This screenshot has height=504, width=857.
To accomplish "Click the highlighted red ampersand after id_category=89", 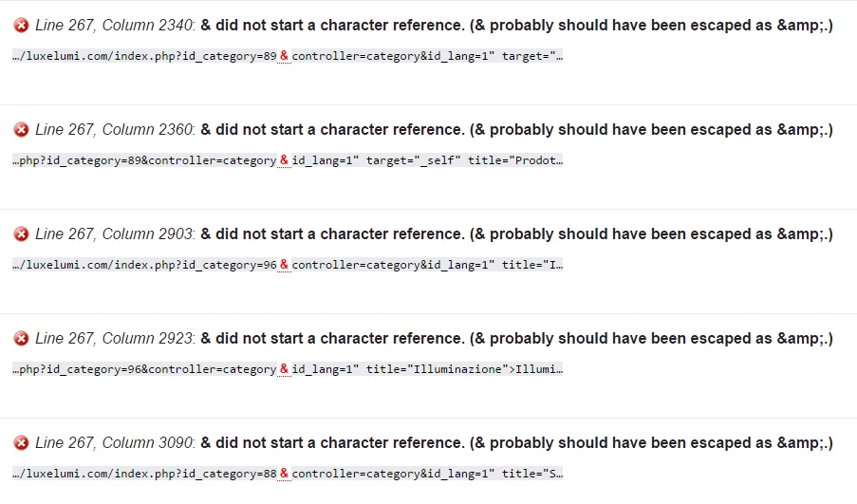I will pos(284,56).
